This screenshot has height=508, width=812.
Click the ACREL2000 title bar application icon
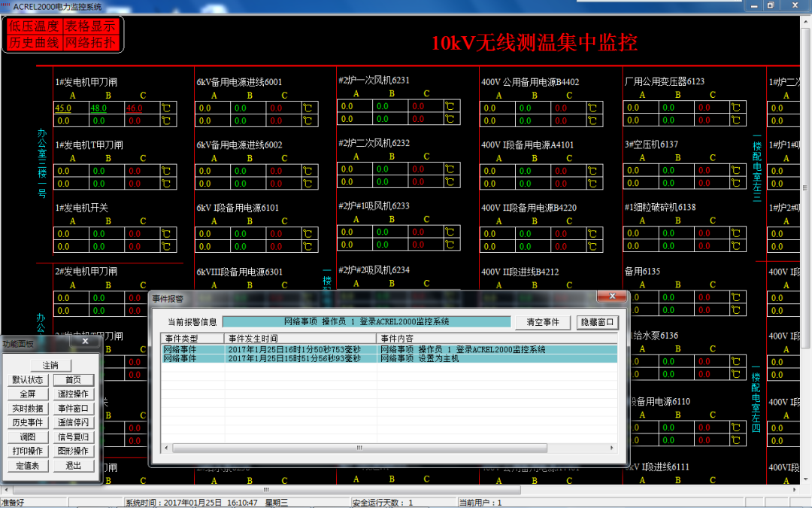(x=6, y=5)
